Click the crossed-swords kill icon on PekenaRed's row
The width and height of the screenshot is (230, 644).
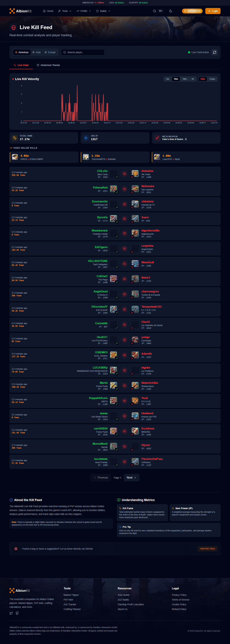[124, 189]
